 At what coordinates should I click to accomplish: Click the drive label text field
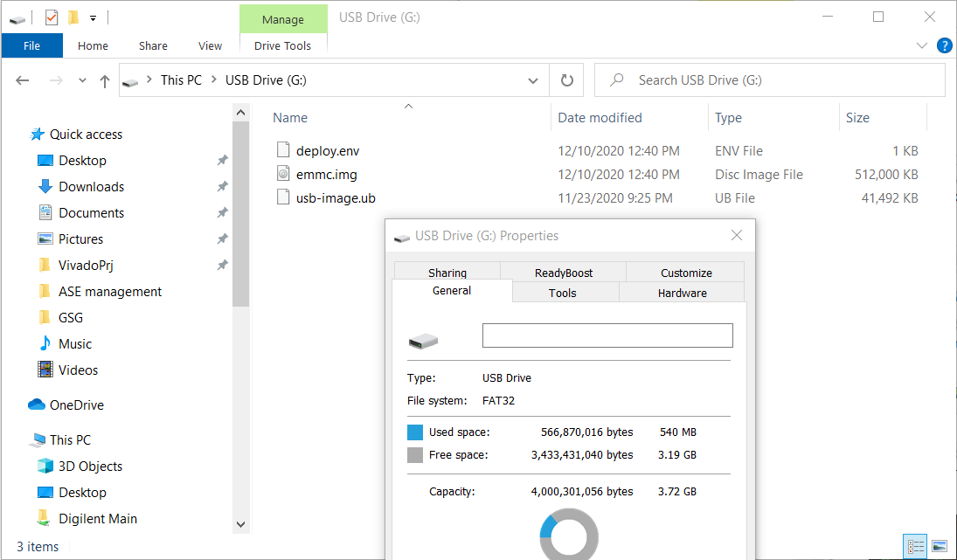607,335
